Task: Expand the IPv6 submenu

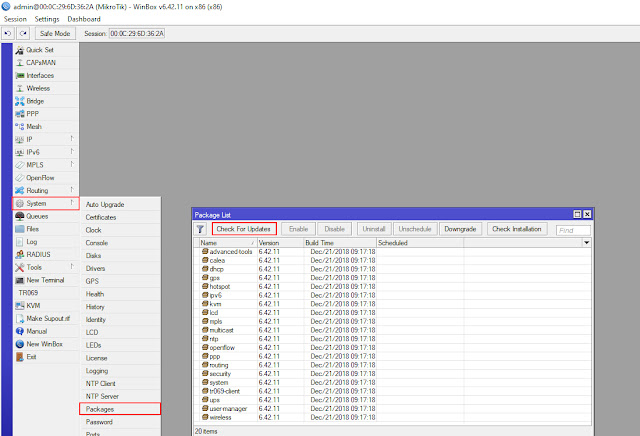Action: click(x=46, y=152)
